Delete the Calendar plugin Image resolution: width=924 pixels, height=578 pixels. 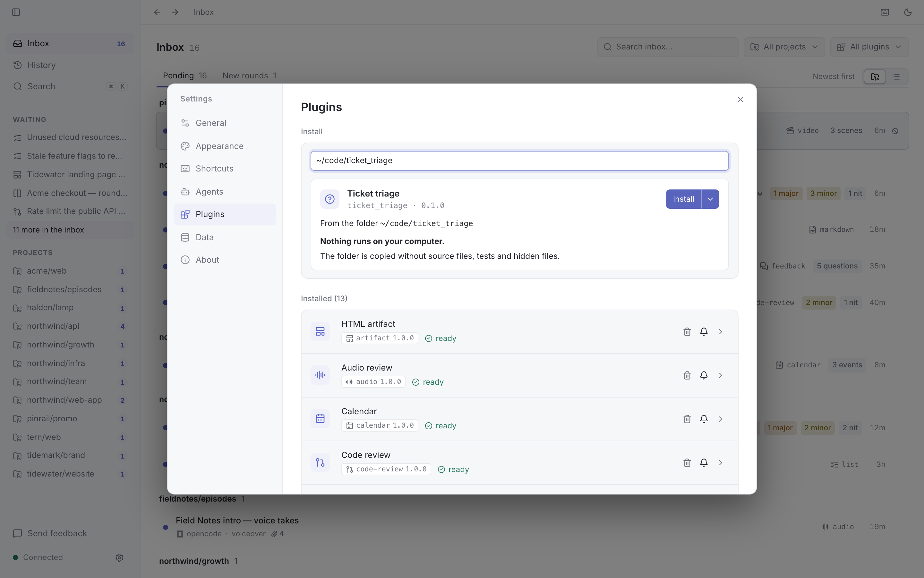(x=687, y=419)
